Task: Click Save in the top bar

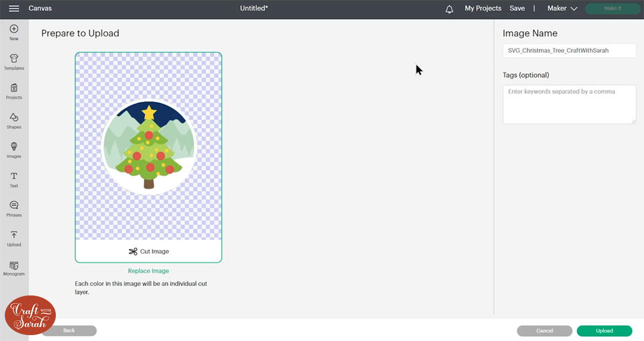Action: tap(517, 8)
